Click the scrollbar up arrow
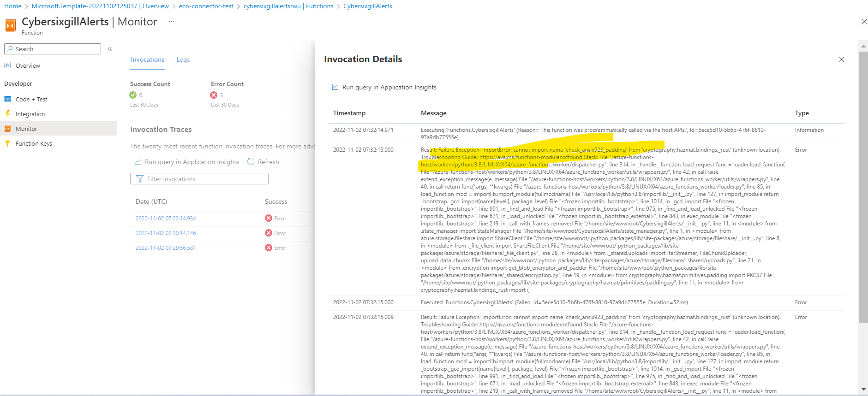The height and width of the screenshot is (396, 868). point(863,46)
